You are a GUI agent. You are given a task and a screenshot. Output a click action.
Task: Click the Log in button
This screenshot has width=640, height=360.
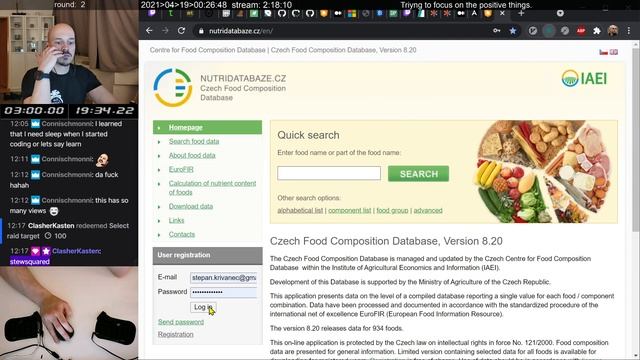203,307
